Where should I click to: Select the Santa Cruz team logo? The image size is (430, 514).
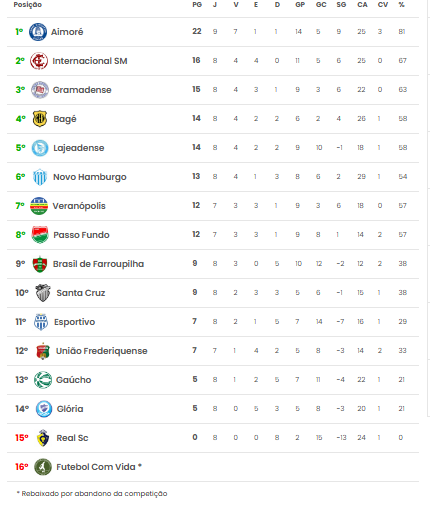click(x=43, y=293)
